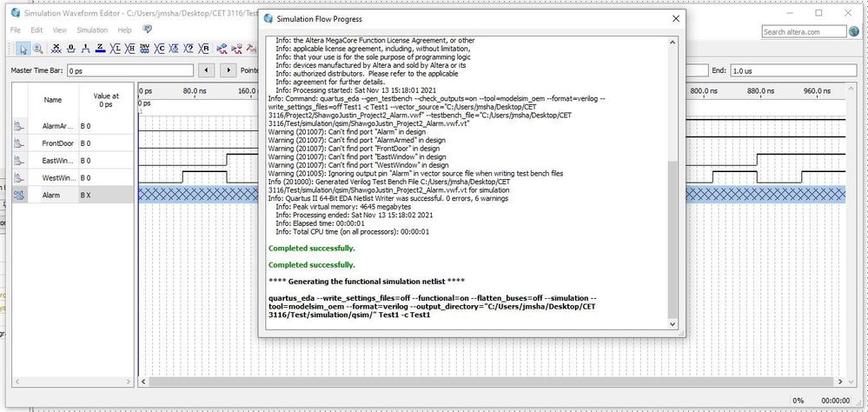Viewport: 868px width, 412px height.
Task: Click the Value at 0 ps column header
Action: [106, 100]
